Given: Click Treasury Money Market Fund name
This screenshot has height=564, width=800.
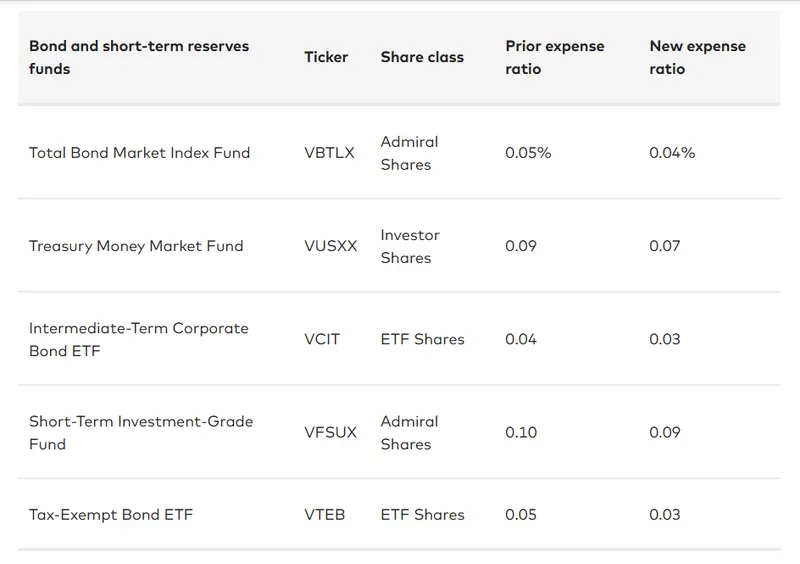Looking at the screenshot, I should 136,246.
